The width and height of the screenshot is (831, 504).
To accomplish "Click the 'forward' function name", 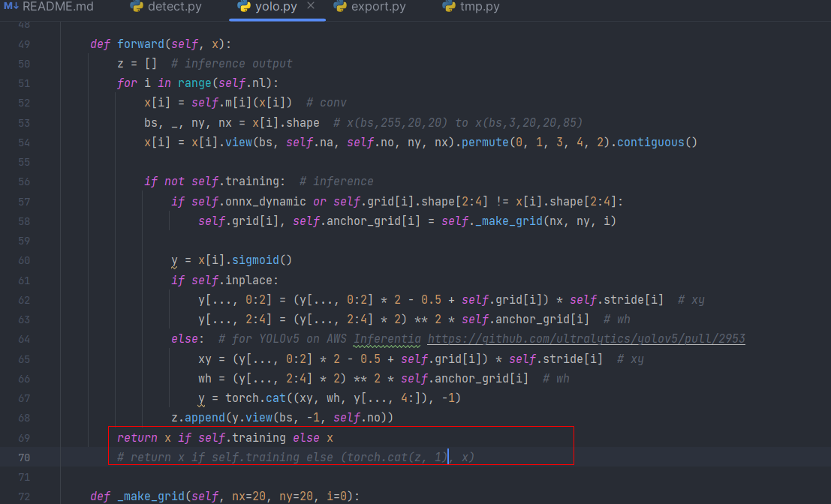I will pos(141,44).
